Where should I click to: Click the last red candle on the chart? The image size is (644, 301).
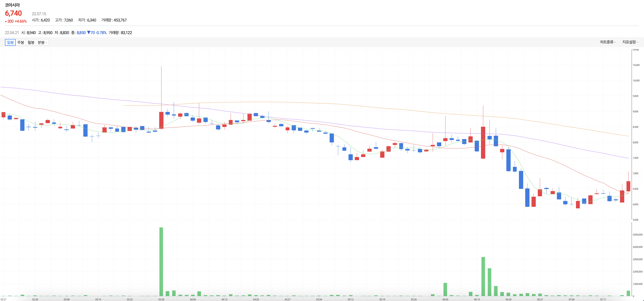pos(628,186)
